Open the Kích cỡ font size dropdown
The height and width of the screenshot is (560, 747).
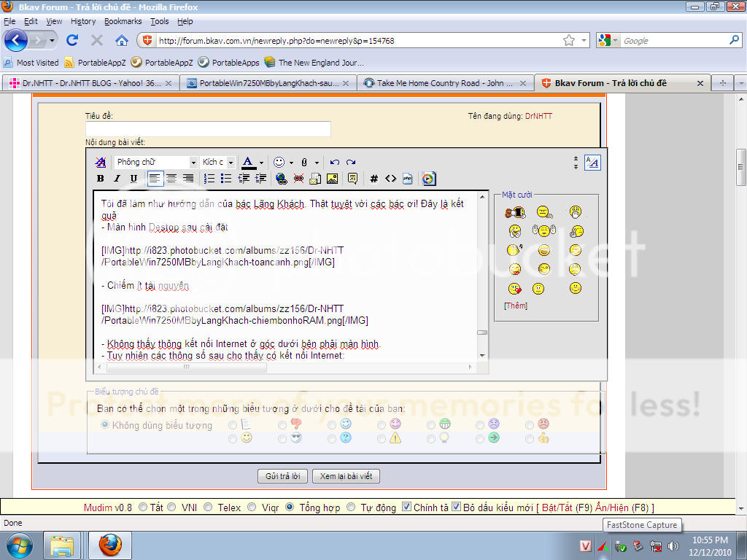[218, 162]
